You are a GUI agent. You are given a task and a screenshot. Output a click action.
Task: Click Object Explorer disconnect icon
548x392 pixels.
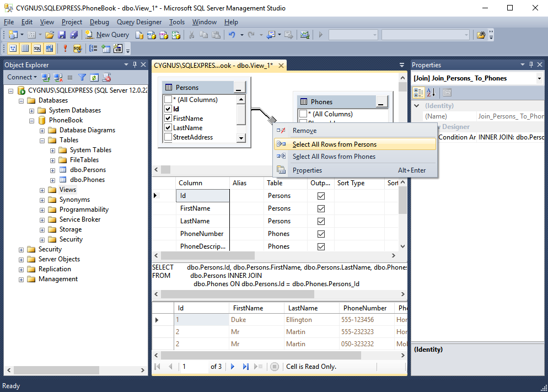(58, 77)
